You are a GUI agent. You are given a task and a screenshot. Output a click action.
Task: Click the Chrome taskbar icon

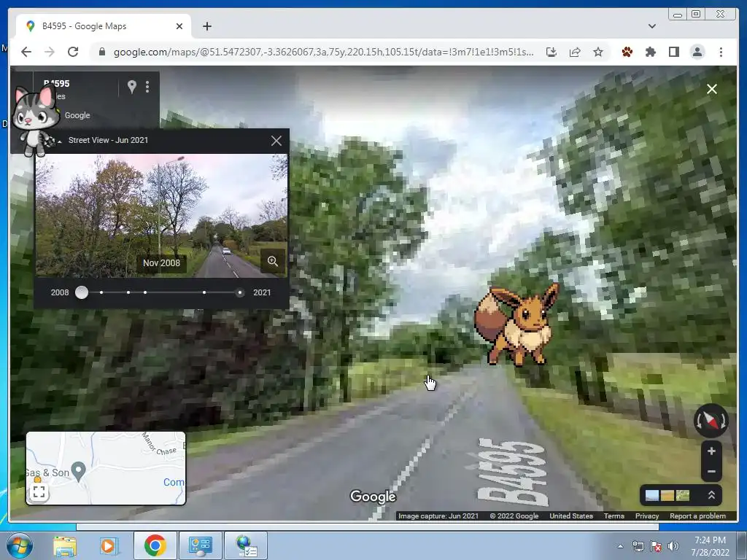click(155, 545)
